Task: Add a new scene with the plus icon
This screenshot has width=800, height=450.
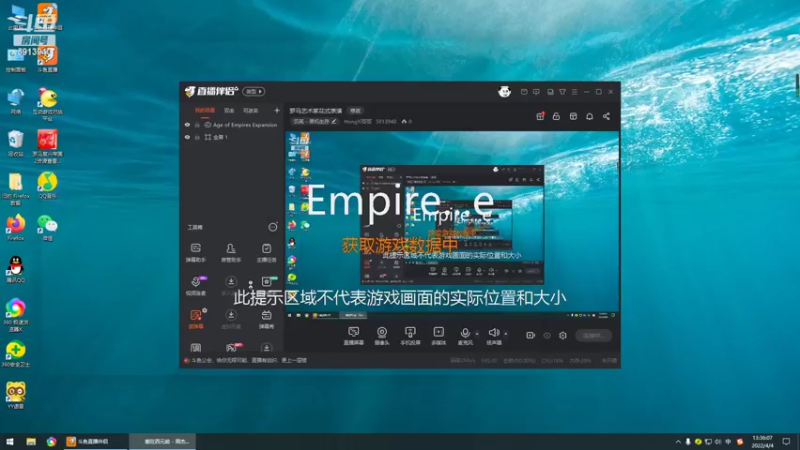Action: point(277,110)
